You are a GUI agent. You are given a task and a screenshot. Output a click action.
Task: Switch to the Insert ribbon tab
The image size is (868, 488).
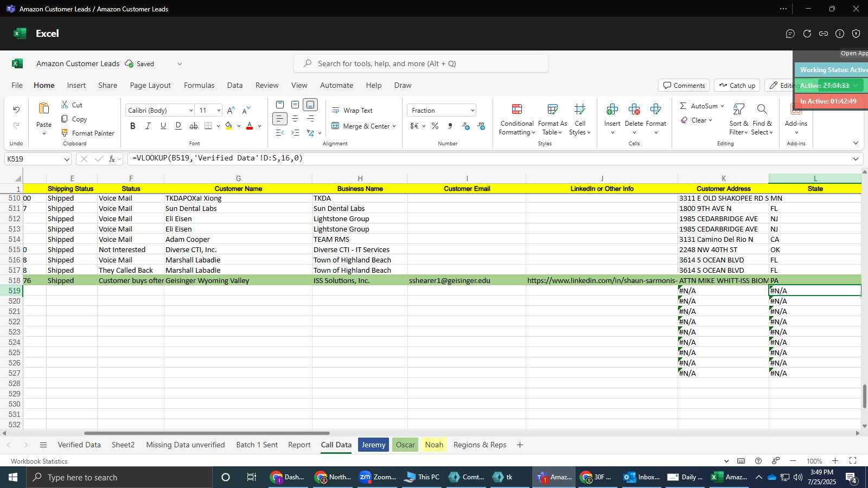point(76,85)
